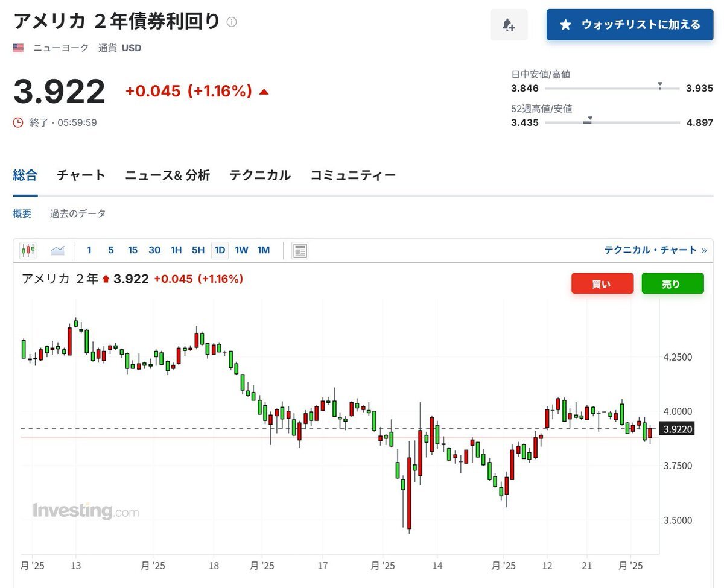
Task: Click the 3.935 daily high value
Action: [699, 88]
